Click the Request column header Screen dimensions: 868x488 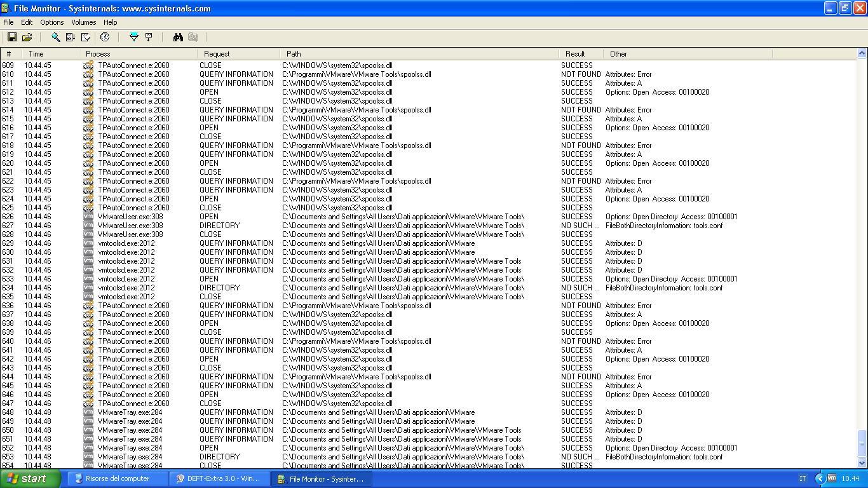tap(240, 54)
